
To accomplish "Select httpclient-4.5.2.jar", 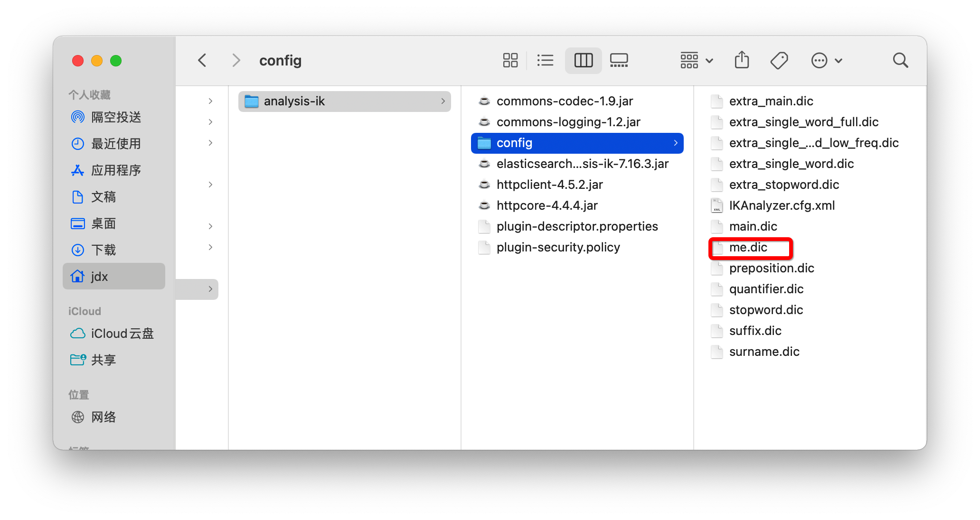I will coord(577,185).
